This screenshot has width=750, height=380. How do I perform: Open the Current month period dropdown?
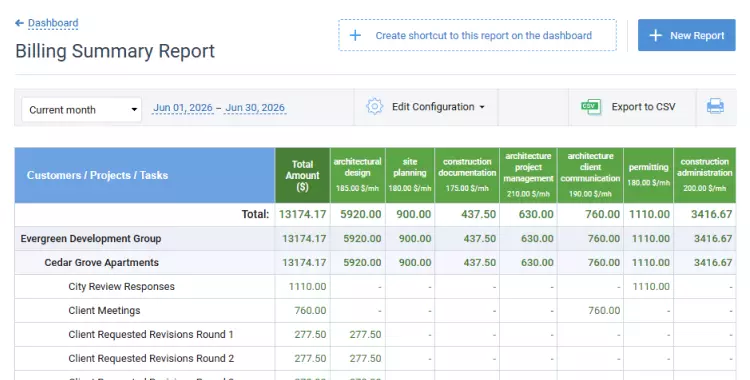click(81, 110)
